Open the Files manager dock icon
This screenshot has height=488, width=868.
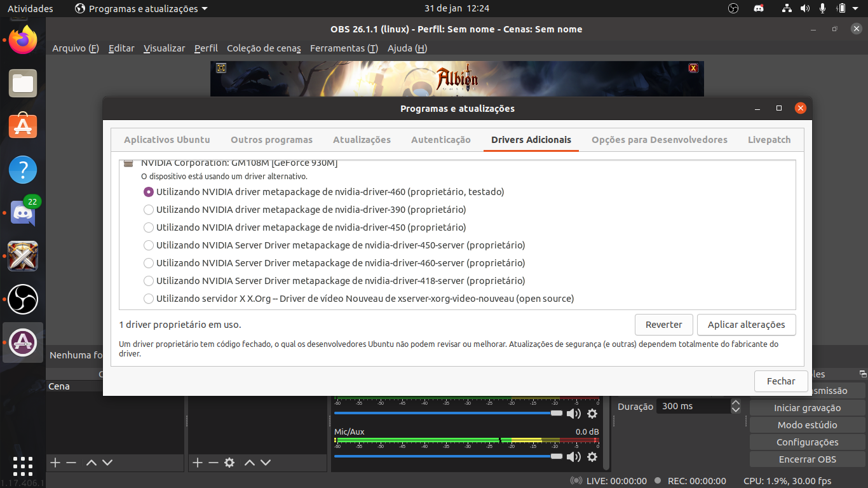(23, 83)
